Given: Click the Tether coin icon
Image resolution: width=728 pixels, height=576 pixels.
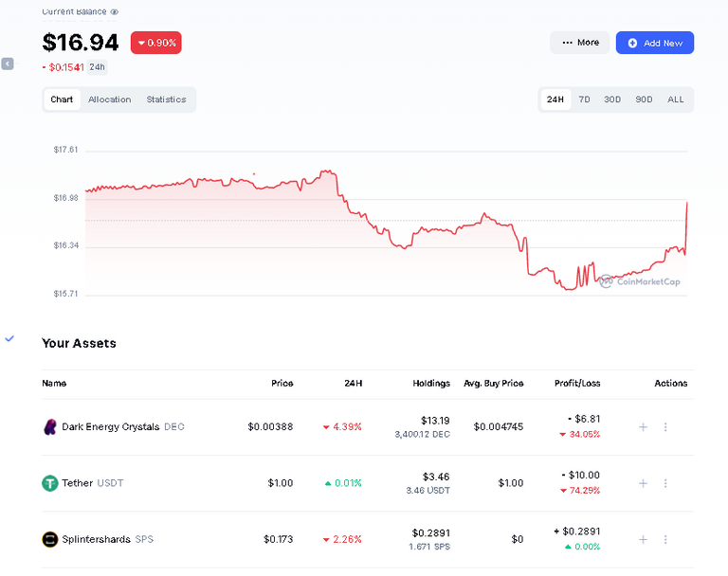Looking at the screenshot, I should (49, 483).
